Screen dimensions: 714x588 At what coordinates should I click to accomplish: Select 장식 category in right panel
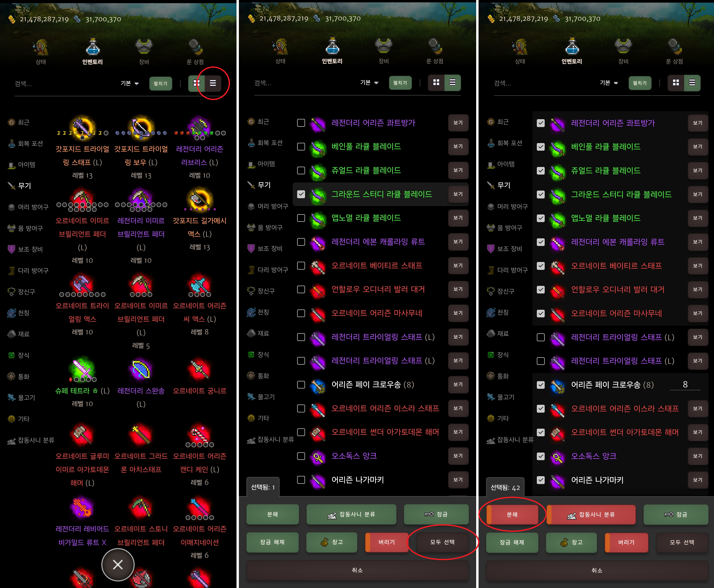(498, 355)
